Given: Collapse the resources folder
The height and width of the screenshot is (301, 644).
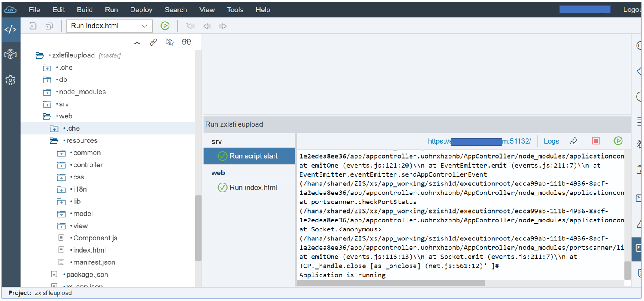Looking at the screenshot, I should tap(54, 141).
